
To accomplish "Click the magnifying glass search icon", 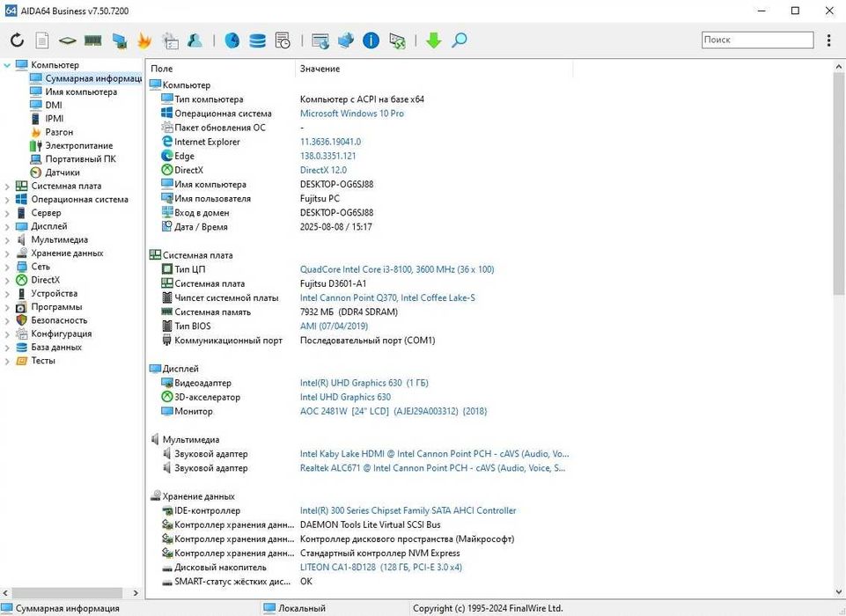I will point(460,40).
